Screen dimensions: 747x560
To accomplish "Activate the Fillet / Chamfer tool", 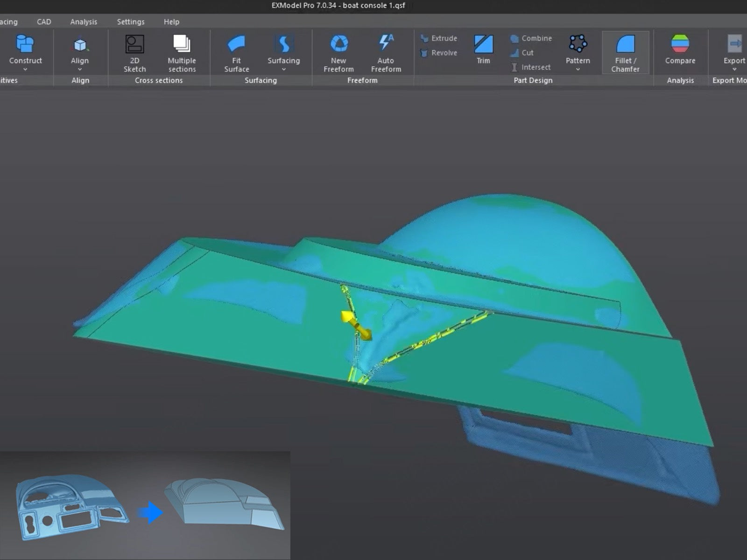I will coord(625,53).
